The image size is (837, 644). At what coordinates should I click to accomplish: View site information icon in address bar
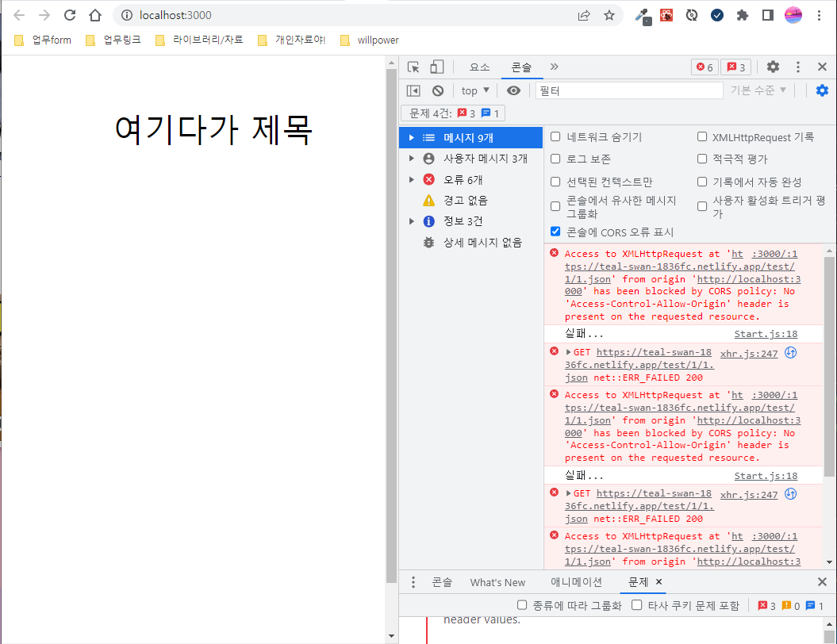coord(127,15)
